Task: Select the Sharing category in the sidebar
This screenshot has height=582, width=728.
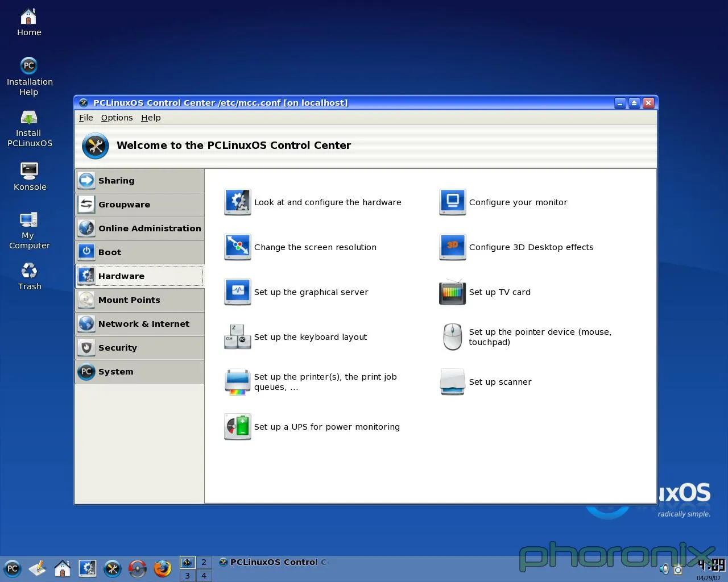Action: 140,181
